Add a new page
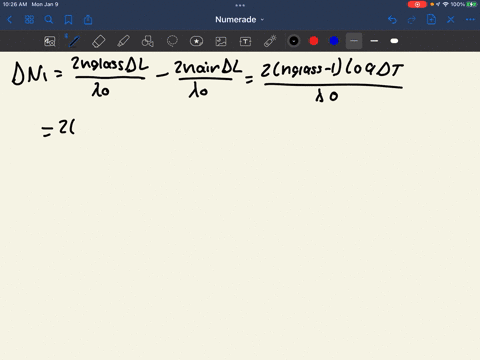 coord(431,20)
